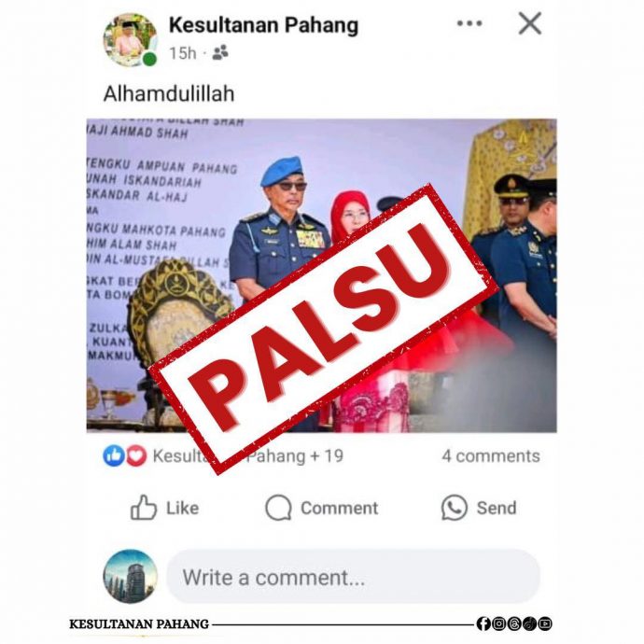This screenshot has width=644, height=644.
Task: Open the posted photo stamped PALSU
Action: point(322,275)
